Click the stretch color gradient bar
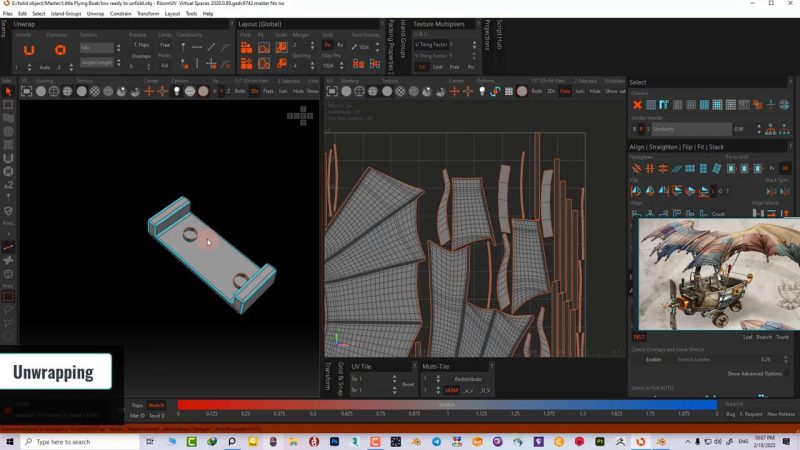 pyautogui.click(x=447, y=404)
